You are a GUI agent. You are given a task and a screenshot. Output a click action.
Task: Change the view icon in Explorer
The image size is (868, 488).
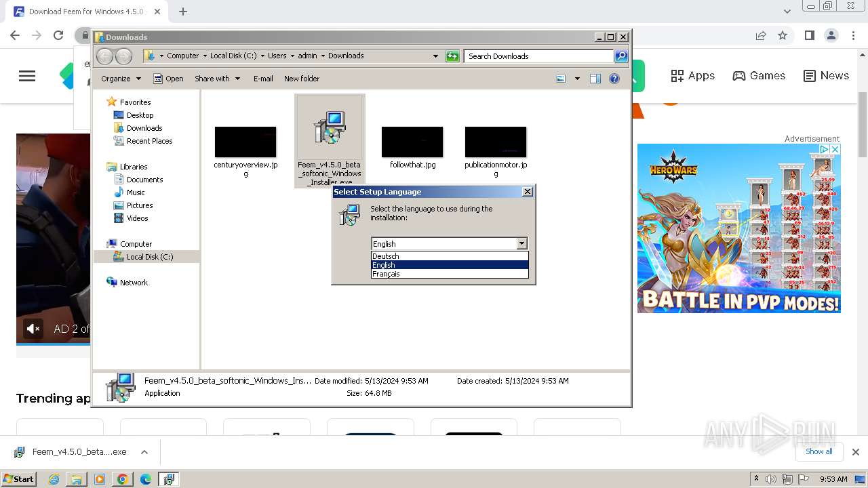pos(561,79)
